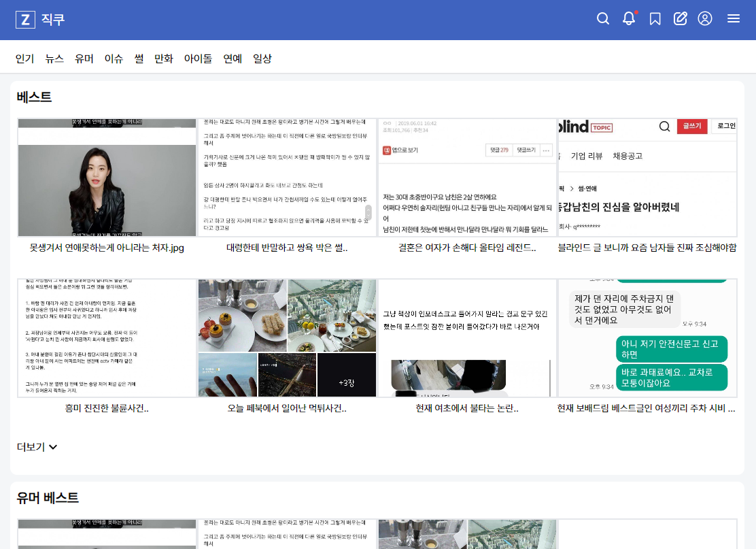Open the bookmarks icon
Viewport: 756px width, 549px height.
tap(655, 19)
